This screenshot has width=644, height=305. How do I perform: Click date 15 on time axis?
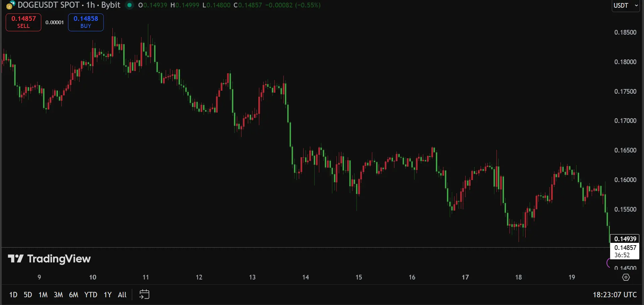click(x=359, y=277)
